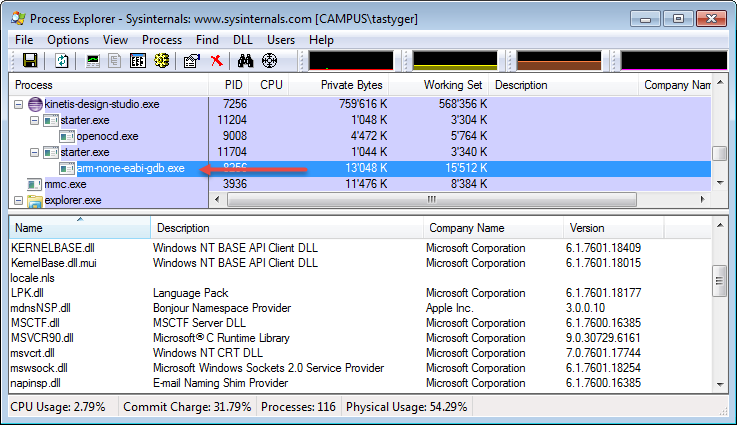
Task: Sort by the Process column header
Action: [109, 85]
